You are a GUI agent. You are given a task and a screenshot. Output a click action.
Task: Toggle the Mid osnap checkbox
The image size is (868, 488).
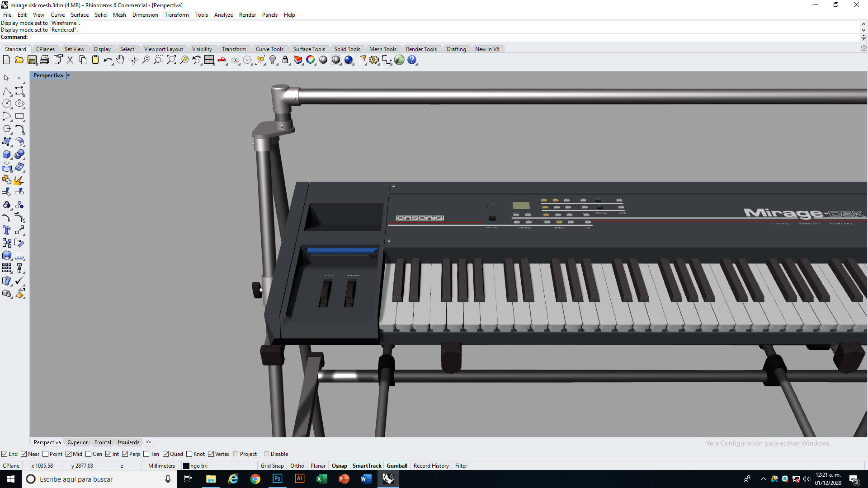point(69,454)
